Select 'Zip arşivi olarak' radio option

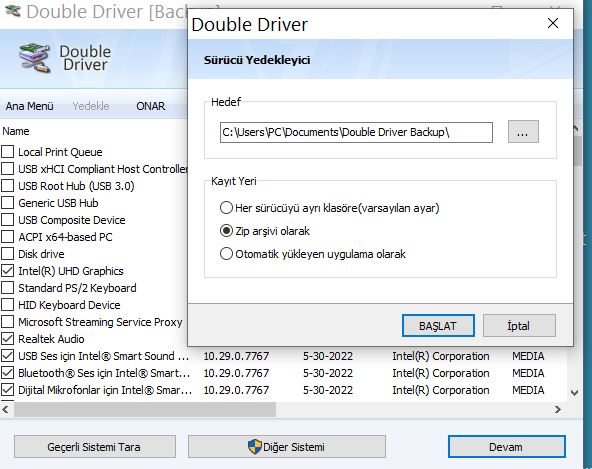click(226, 231)
